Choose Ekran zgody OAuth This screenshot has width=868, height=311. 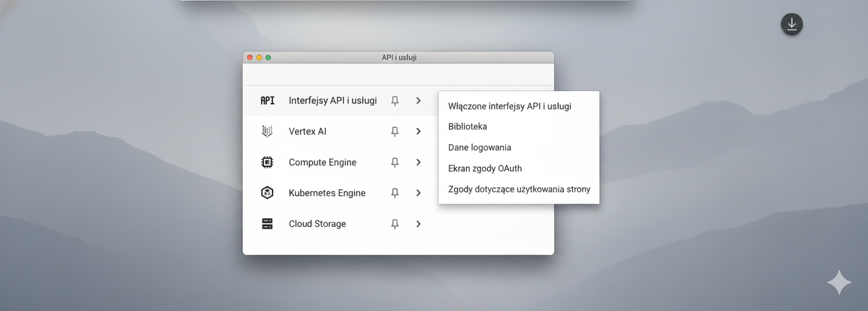[485, 168]
